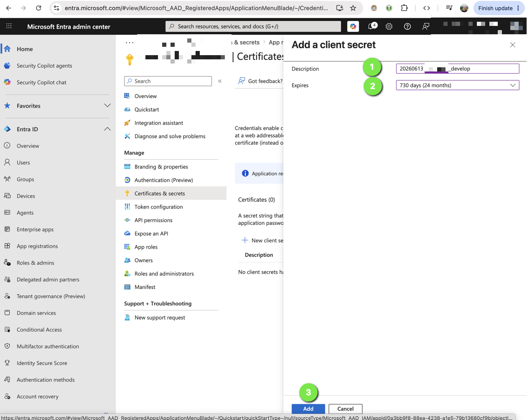The image size is (527, 420).
Task: Open the help question mark
Action: [407, 26]
